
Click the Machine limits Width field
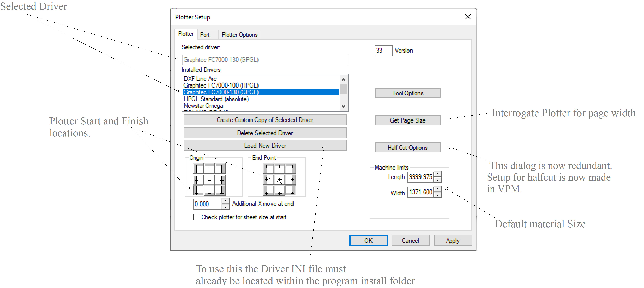tap(420, 192)
